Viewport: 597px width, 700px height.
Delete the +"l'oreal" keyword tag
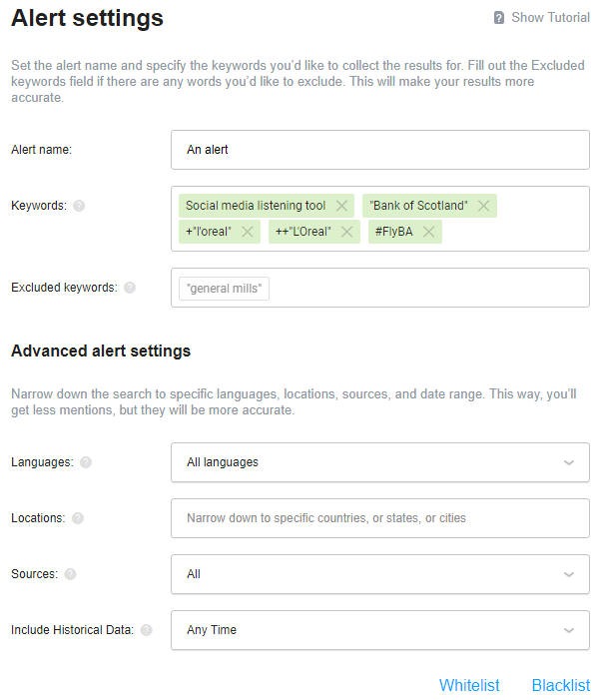pos(248,232)
